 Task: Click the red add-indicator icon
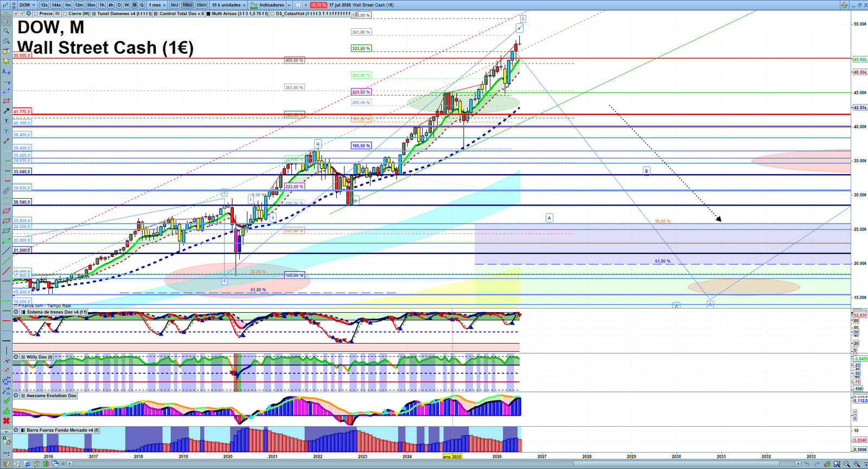[x=16, y=13]
